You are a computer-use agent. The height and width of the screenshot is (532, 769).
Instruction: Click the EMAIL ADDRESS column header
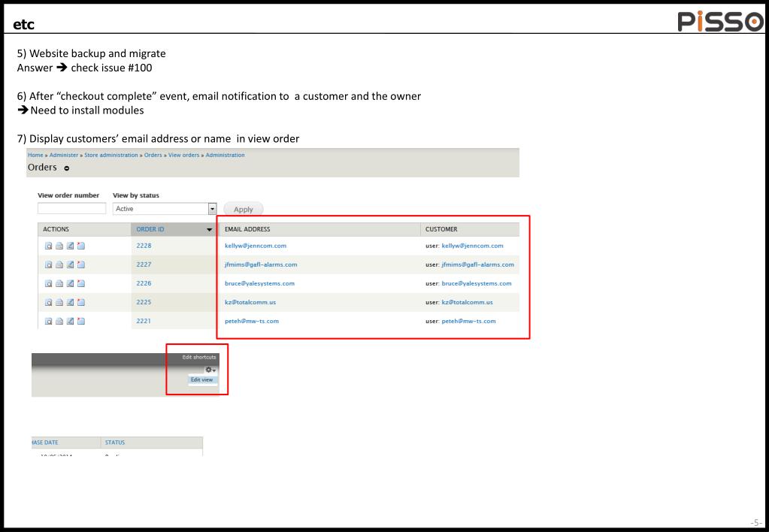coord(247,229)
